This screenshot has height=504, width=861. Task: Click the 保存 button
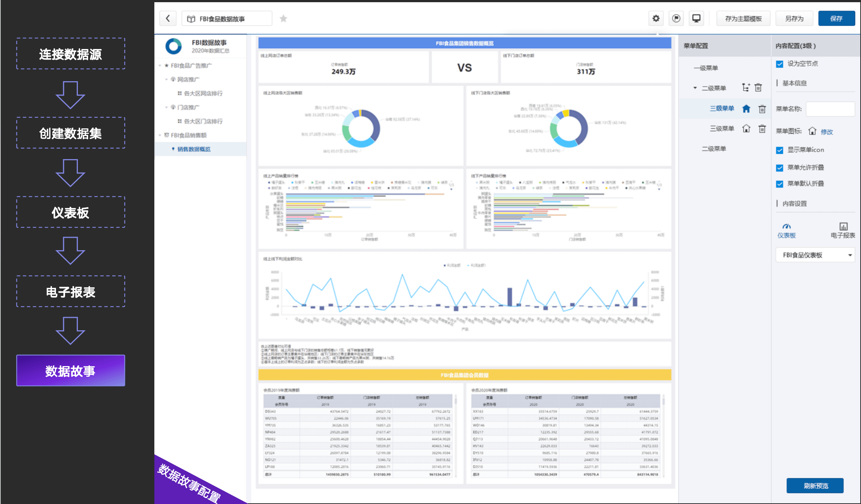(836, 19)
